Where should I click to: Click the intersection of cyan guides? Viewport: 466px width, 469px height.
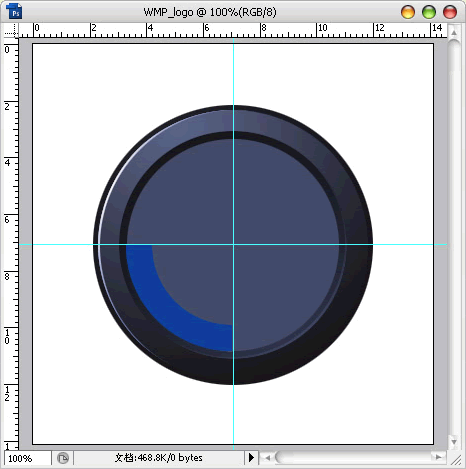coord(233,244)
